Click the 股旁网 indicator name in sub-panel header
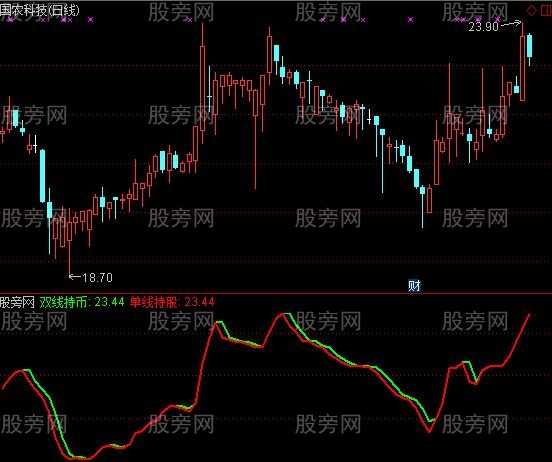 17,302
